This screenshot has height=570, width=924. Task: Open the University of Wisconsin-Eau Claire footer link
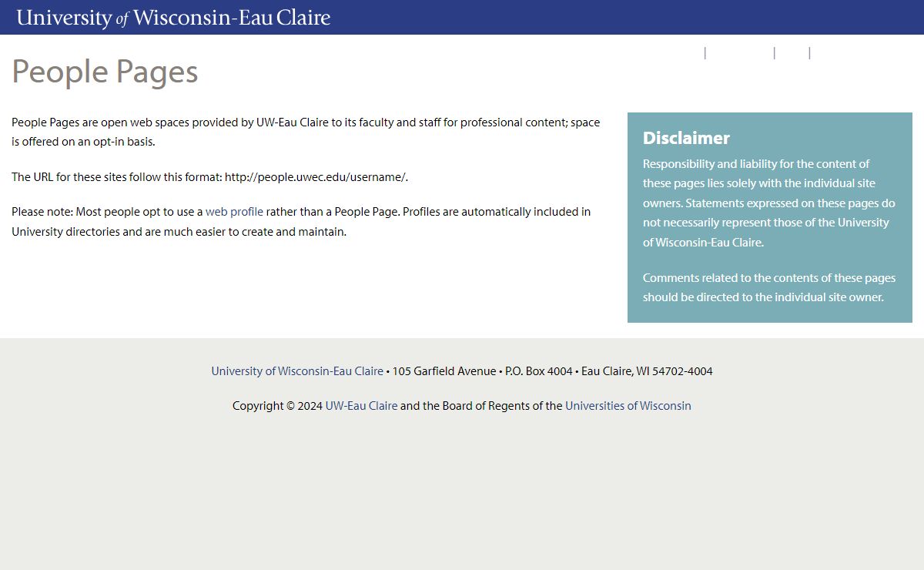point(297,371)
